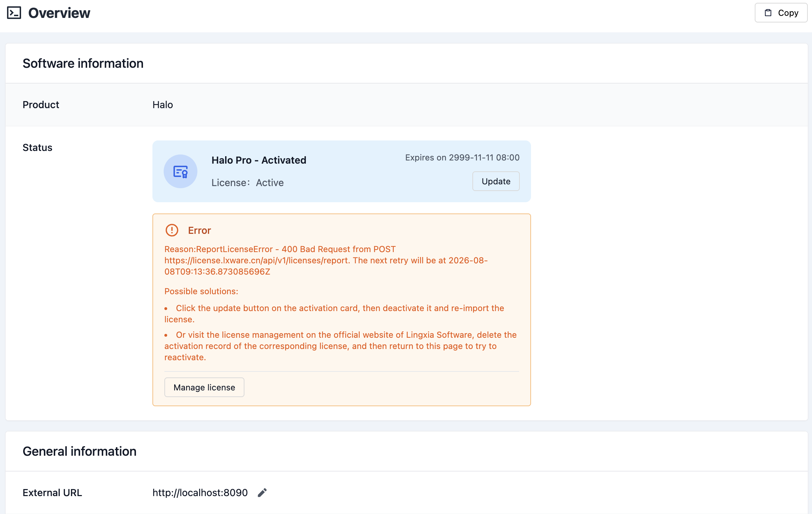Screen dimensions: 812x514
Task: Click the Overview page title
Action: point(59,13)
